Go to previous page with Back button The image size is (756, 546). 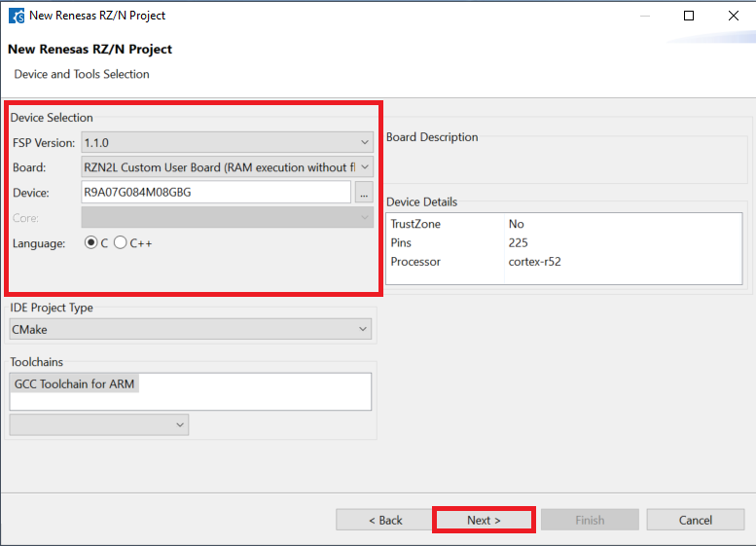pyautogui.click(x=384, y=520)
